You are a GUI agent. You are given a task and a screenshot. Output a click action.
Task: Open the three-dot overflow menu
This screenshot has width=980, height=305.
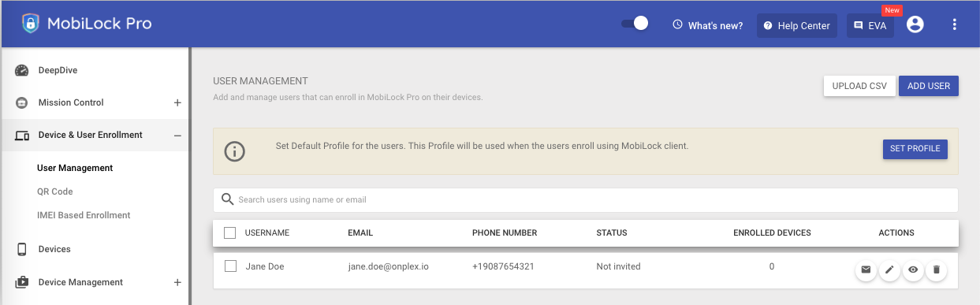(955, 25)
